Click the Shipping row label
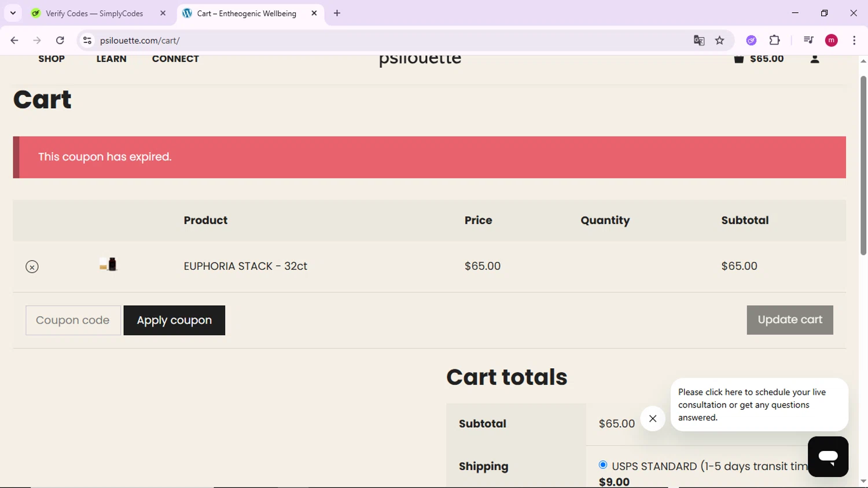Image resolution: width=868 pixels, height=488 pixels. point(484,467)
